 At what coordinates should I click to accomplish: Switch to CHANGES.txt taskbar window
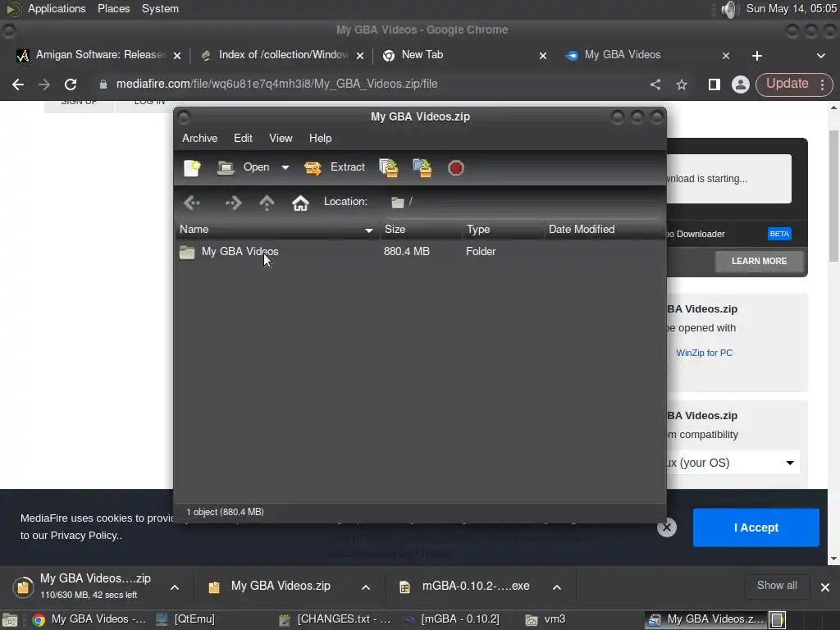click(336, 620)
